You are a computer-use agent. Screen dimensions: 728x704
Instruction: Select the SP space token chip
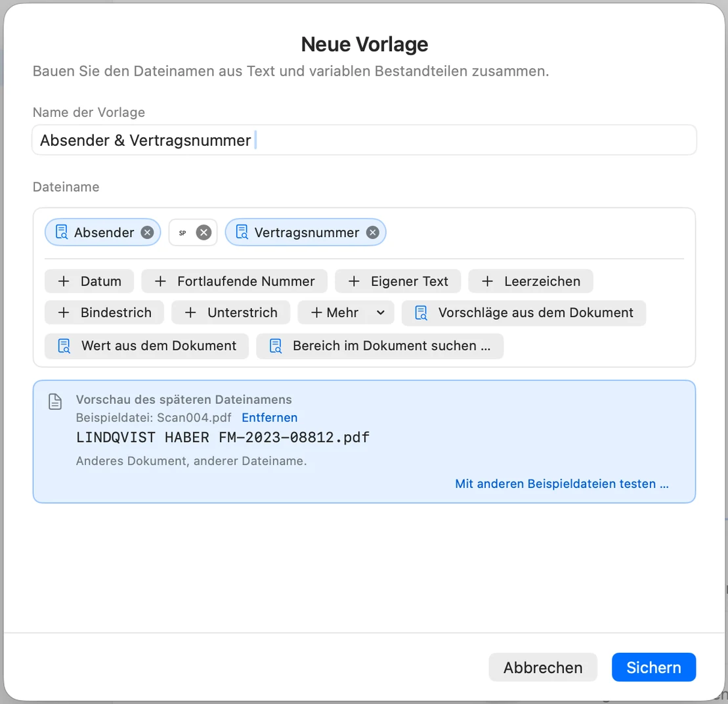coord(193,232)
